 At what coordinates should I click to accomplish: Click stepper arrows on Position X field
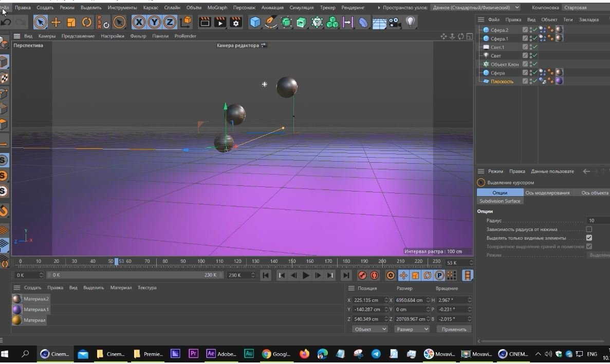tap(386, 300)
